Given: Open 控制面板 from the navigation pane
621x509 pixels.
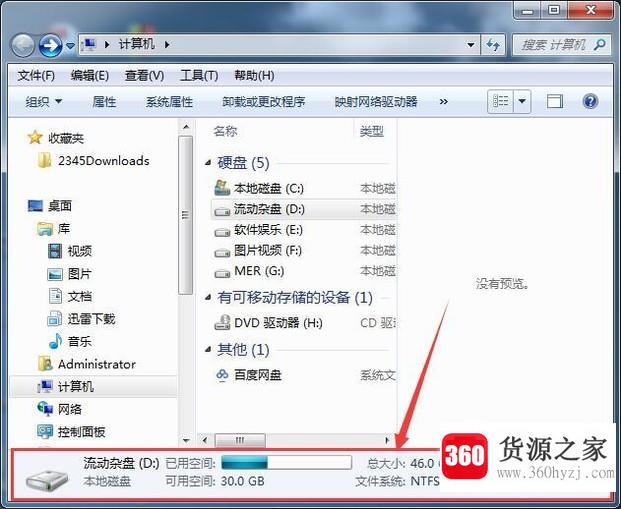Looking at the screenshot, I should 71,431.
